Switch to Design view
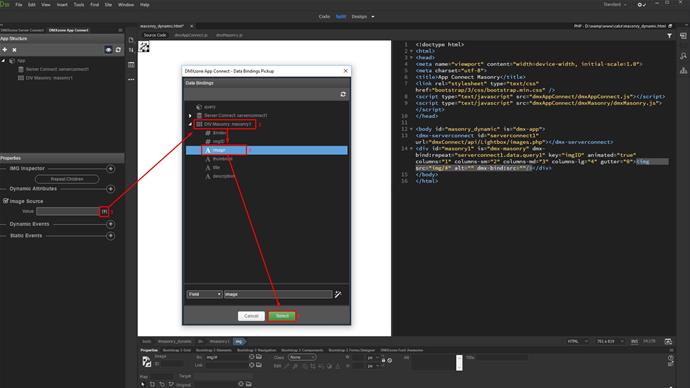Viewport: 690px width, 388px height. (359, 17)
